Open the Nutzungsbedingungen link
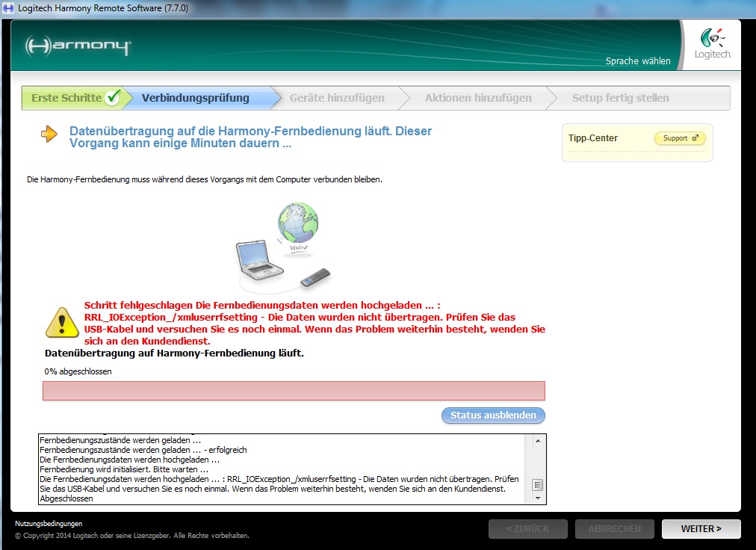 (x=49, y=523)
